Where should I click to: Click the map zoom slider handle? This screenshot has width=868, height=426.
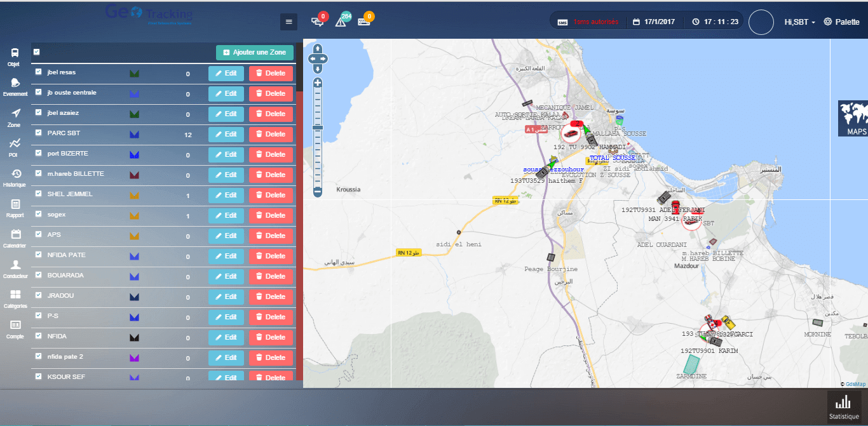click(x=318, y=128)
